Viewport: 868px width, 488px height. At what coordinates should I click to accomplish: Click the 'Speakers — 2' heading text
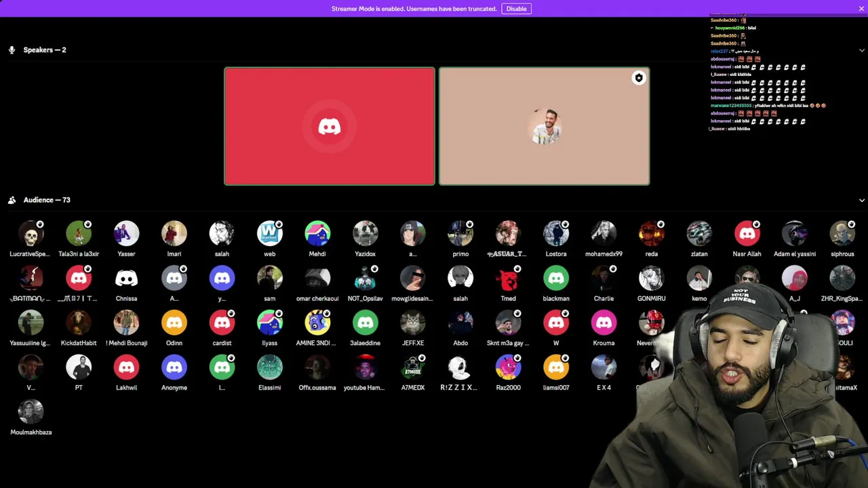tap(45, 50)
